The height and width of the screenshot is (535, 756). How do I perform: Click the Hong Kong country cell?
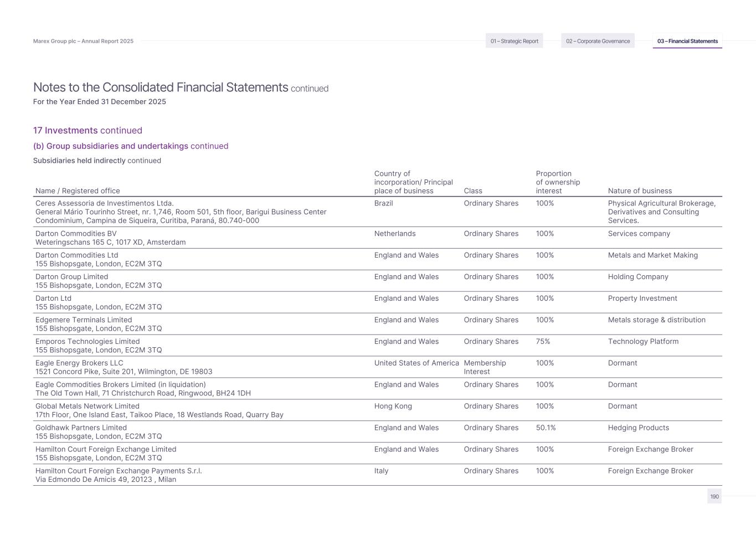click(393, 407)
